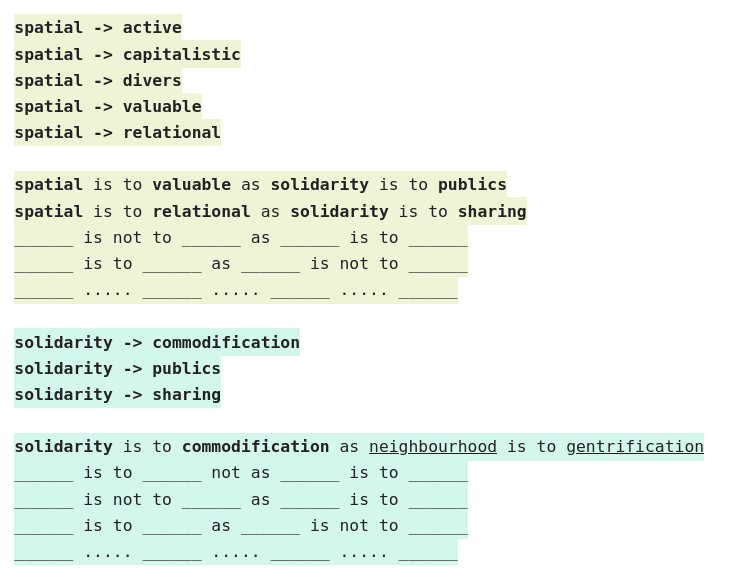Click bold word publics in valuable analogy
Screen dimensions: 740x580
(472, 185)
